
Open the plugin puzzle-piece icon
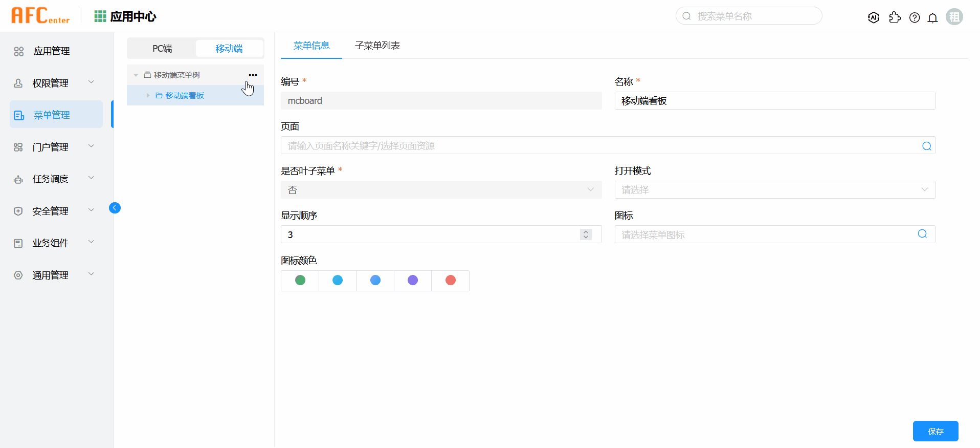pyautogui.click(x=895, y=17)
